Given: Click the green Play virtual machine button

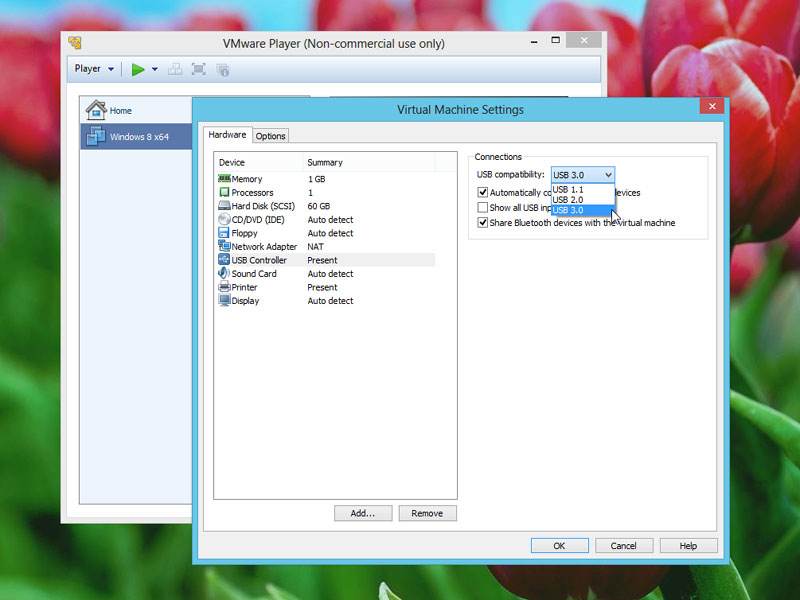Looking at the screenshot, I should tap(137, 69).
